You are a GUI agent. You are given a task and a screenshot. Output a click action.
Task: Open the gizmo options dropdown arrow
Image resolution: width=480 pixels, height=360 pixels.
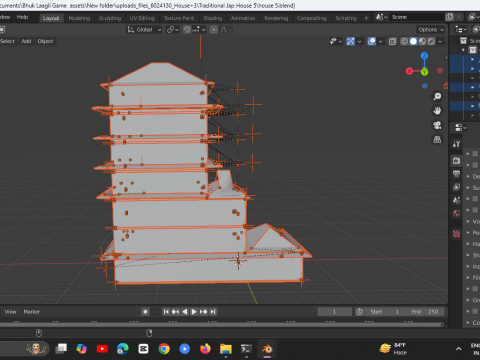(359, 41)
